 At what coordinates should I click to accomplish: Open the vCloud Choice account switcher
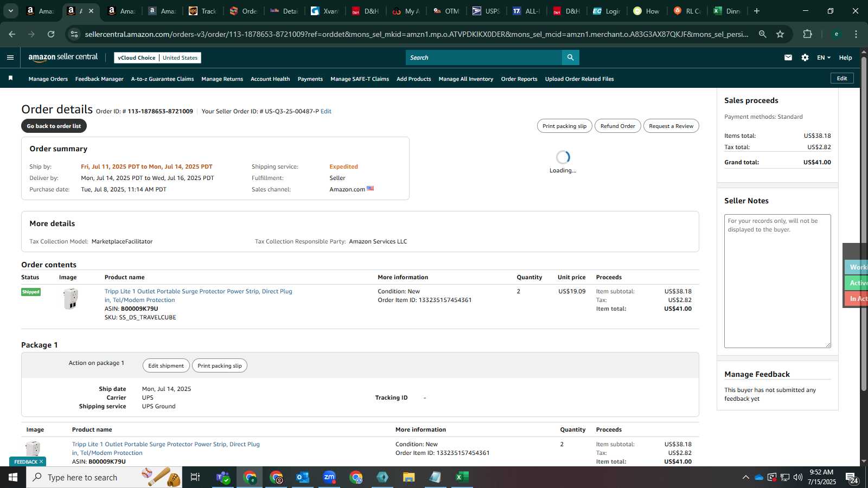157,57
